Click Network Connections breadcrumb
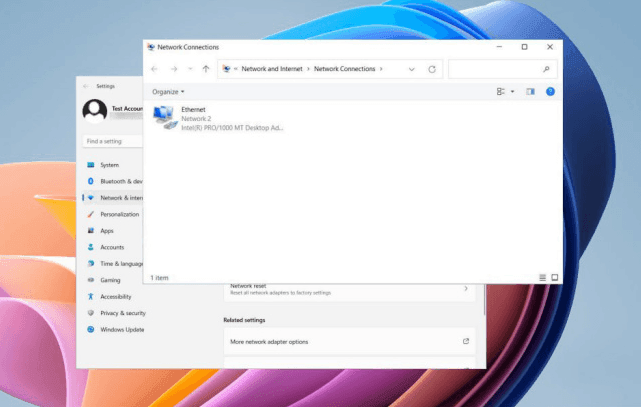The width and height of the screenshot is (641, 407). point(345,69)
